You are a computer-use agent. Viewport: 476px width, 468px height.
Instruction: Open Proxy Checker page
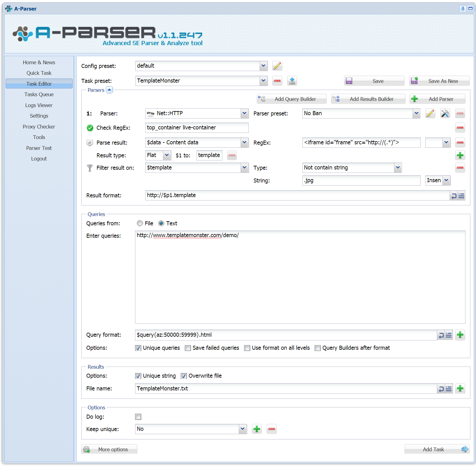click(x=39, y=127)
